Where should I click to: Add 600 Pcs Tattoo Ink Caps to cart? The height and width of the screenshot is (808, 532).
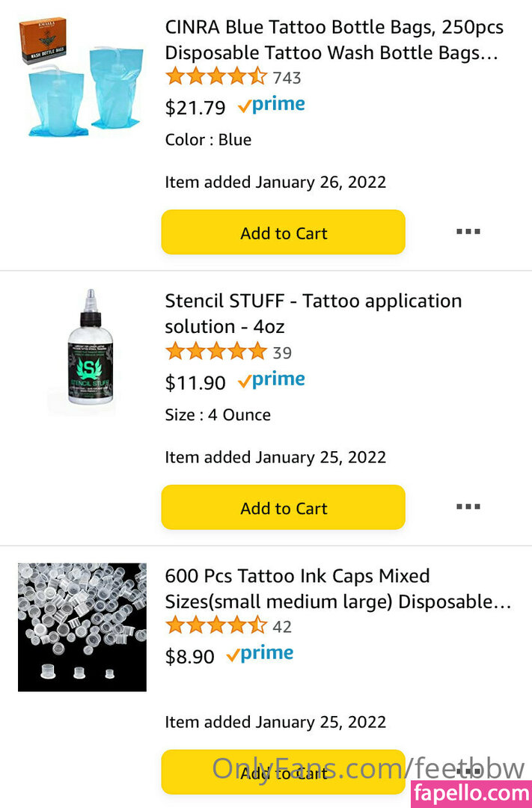click(x=284, y=773)
